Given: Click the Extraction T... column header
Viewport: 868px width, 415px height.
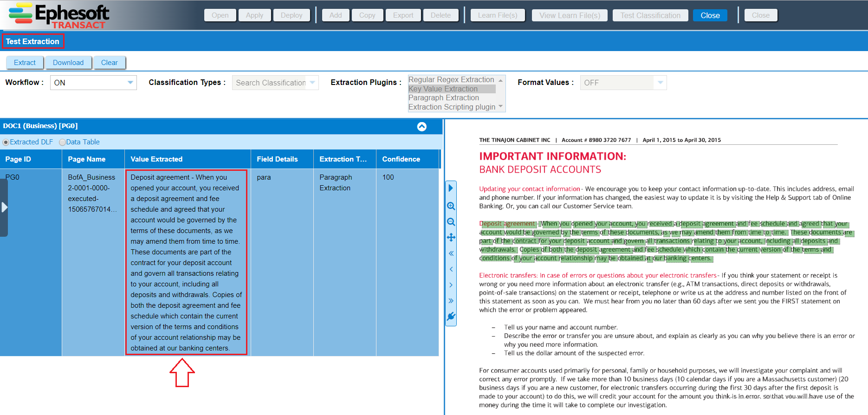Looking at the screenshot, I should pyautogui.click(x=345, y=159).
